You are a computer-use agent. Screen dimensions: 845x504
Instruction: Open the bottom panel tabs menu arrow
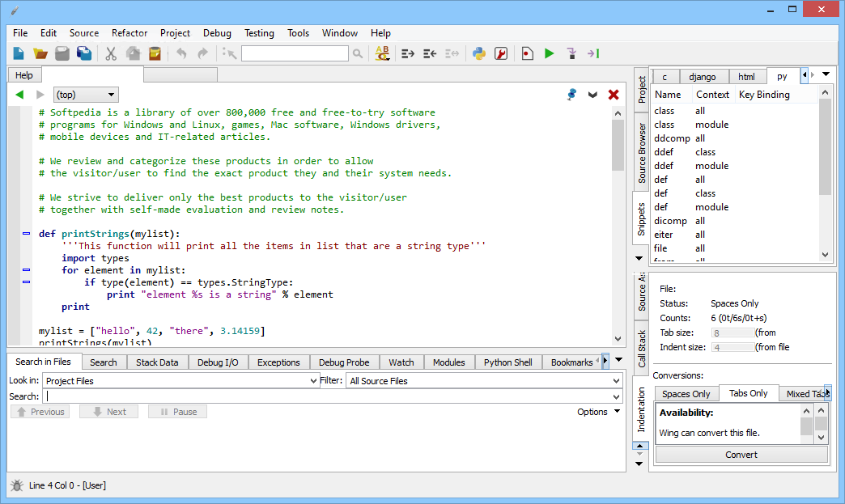click(x=618, y=360)
